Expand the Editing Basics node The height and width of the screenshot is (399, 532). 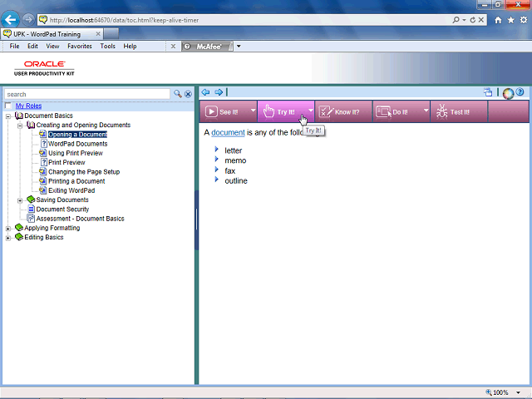point(8,238)
